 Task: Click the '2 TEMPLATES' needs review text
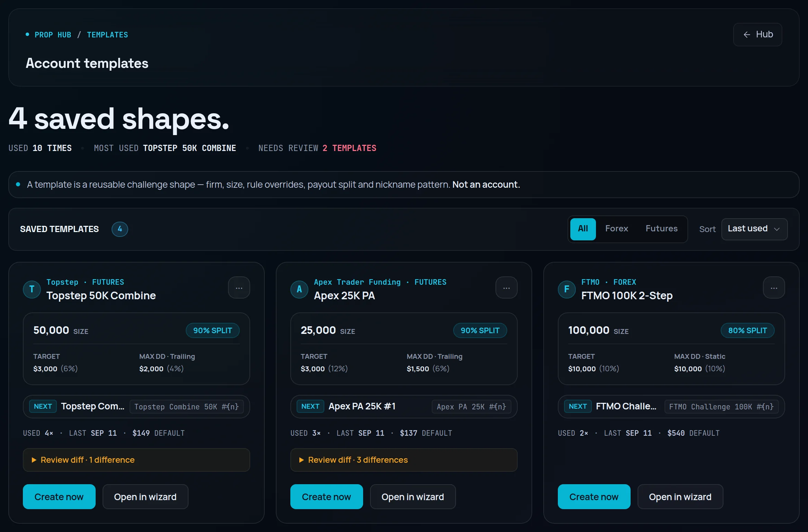349,148
